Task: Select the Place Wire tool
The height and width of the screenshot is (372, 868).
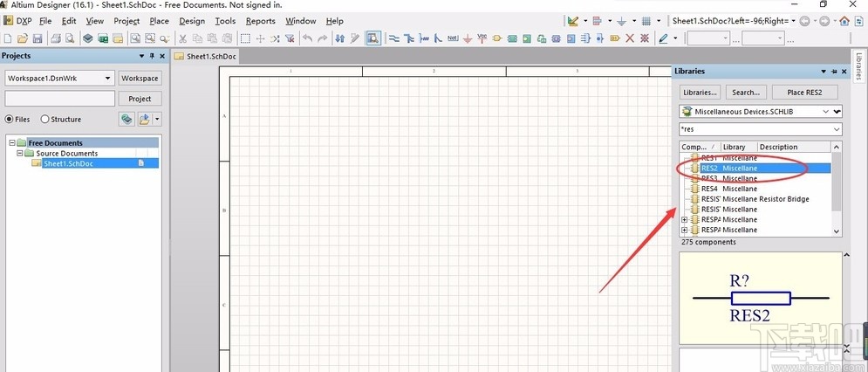Action: point(394,38)
